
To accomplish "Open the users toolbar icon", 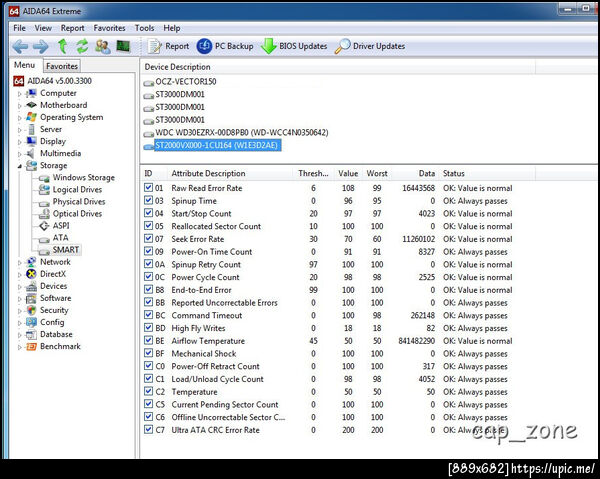I will coord(103,46).
